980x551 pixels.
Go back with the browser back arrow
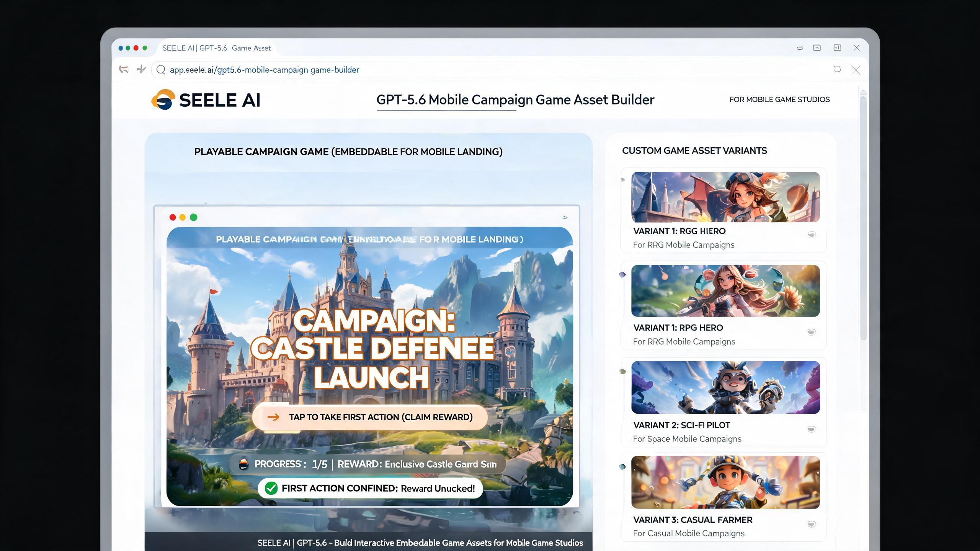pos(123,69)
